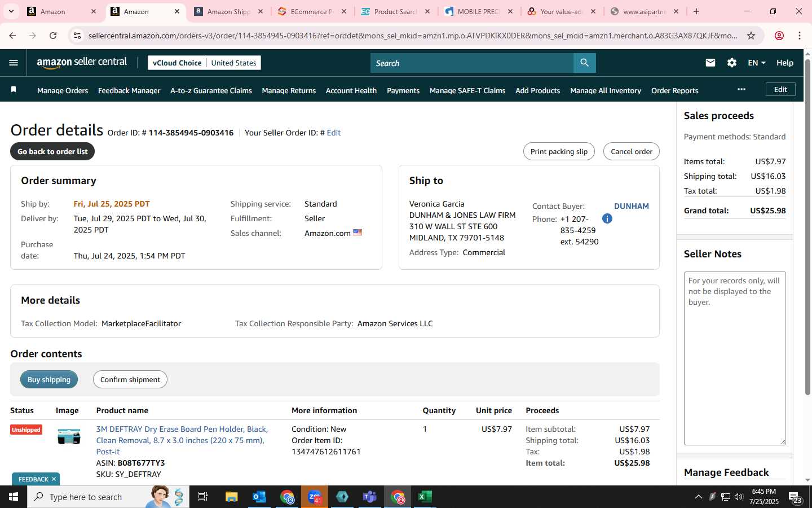Open Manage Returns menu item
812x508 pixels.
pos(289,90)
